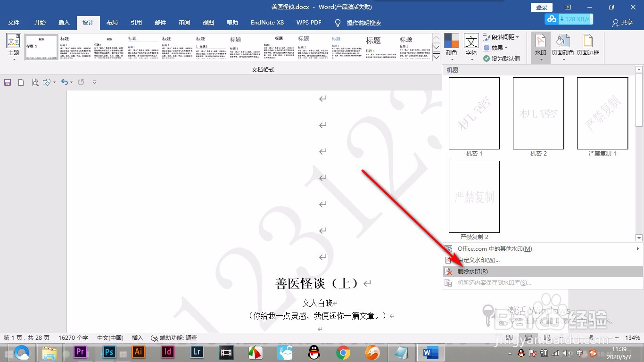Image resolution: width=644 pixels, height=362 pixels.
Task: Click 设为默认值 set as default
Action: [x=502, y=58]
